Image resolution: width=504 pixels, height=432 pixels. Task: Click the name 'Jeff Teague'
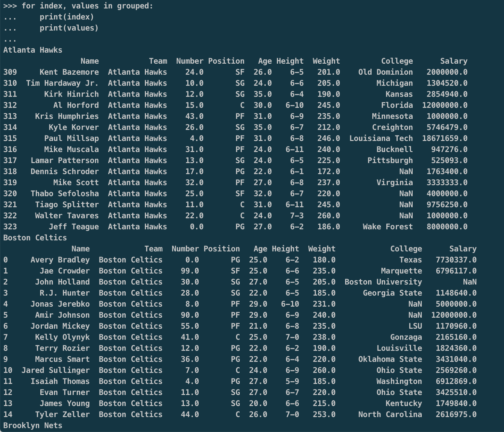(74, 227)
